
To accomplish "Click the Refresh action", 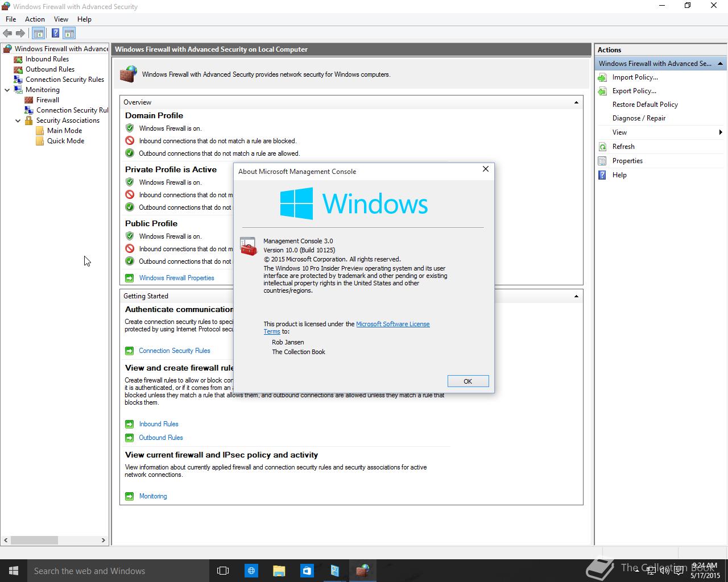I will tap(623, 147).
